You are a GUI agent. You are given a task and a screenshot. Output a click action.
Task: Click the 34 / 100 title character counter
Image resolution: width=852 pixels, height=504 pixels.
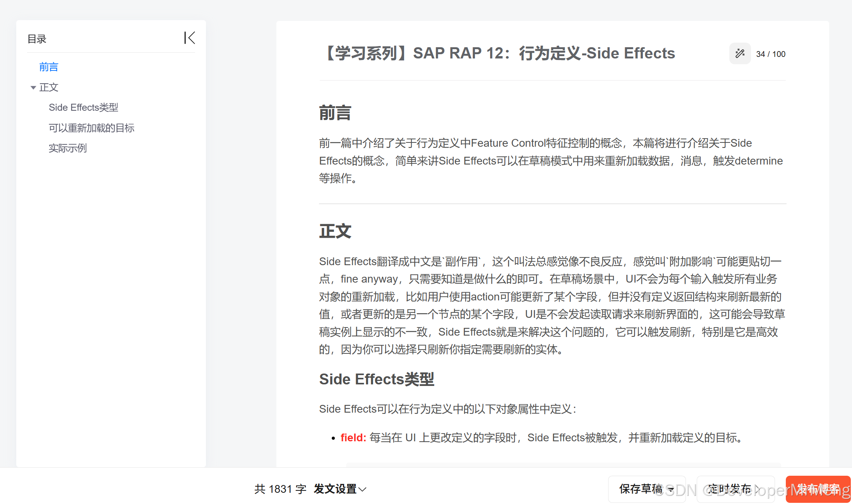point(770,54)
